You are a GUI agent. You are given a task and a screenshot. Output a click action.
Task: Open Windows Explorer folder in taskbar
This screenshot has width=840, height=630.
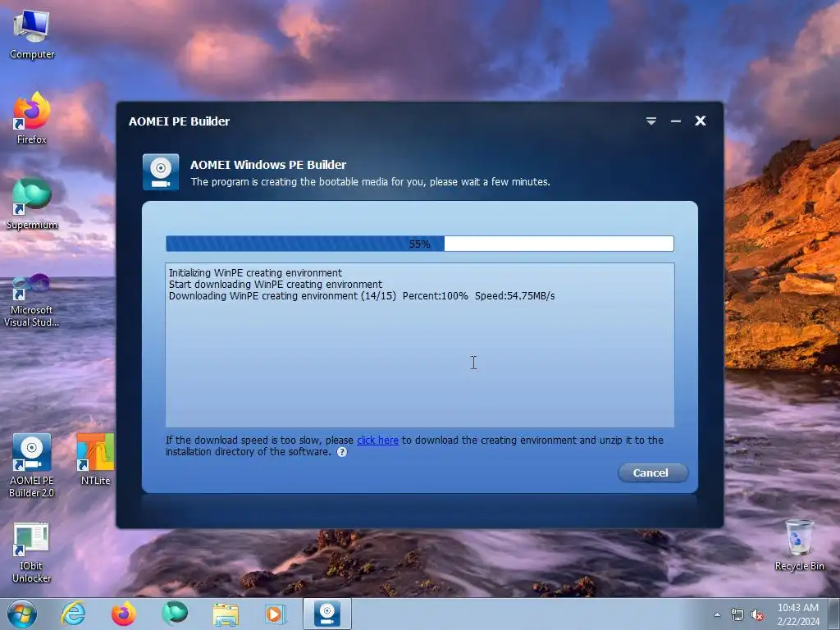(x=226, y=614)
